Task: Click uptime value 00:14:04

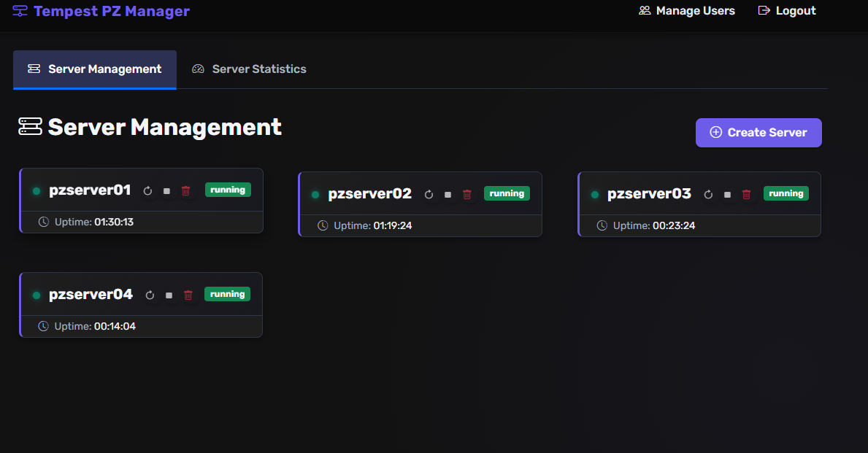Action: (115, 326)
